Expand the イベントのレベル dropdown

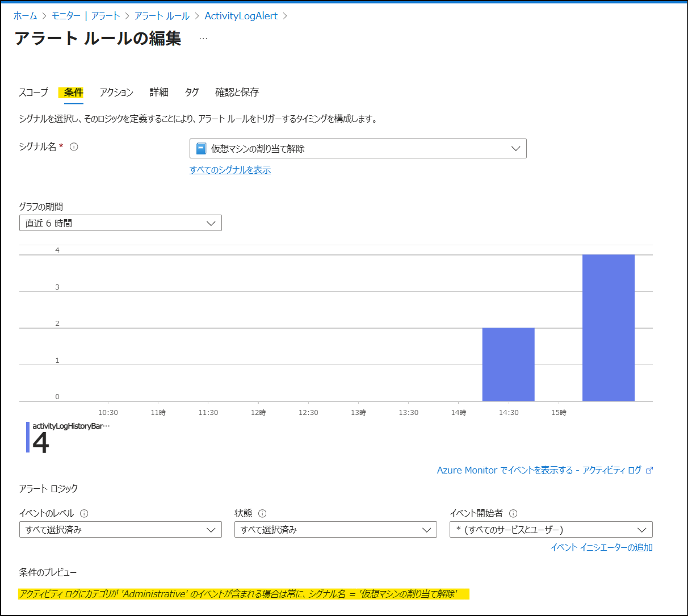120,529
